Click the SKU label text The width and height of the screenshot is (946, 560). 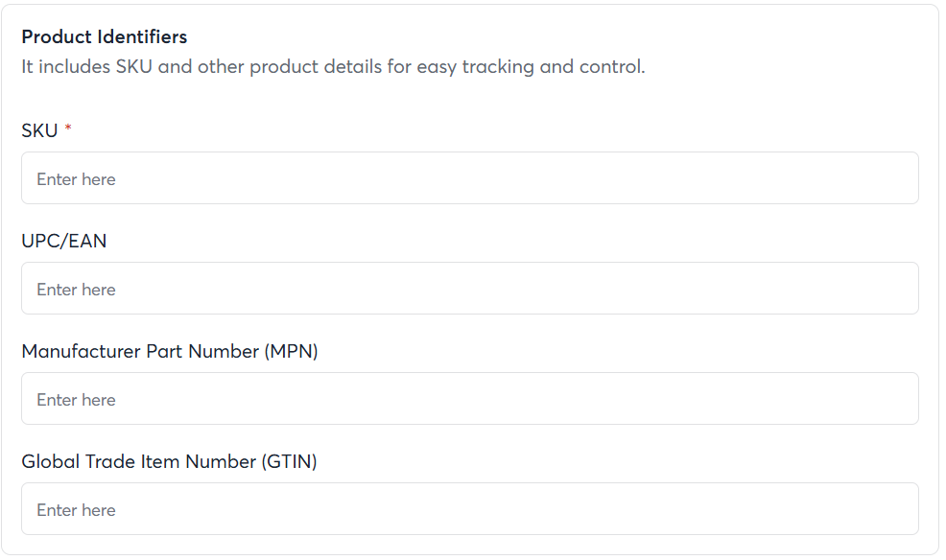(x=39, y=130)
